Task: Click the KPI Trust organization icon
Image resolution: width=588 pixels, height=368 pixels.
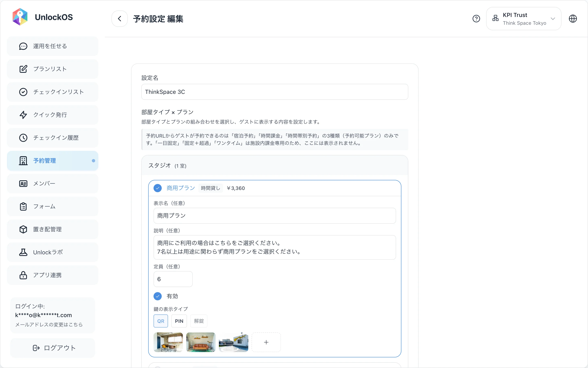Action: [x=496, y=18]
